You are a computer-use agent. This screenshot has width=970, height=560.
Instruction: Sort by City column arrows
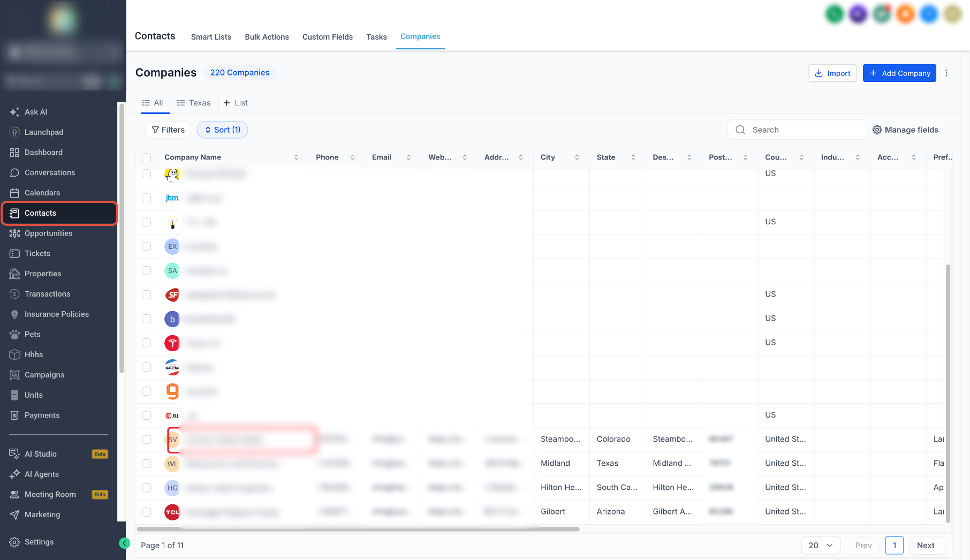tap(577, 157)
